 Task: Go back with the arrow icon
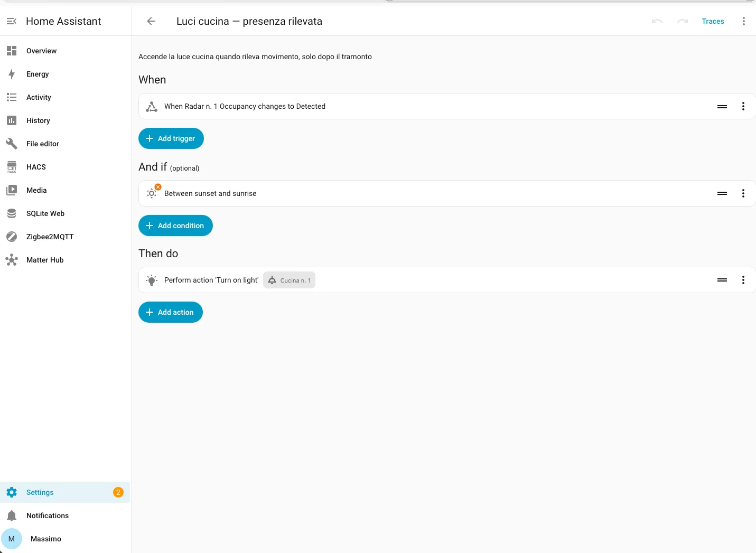coord(151,21)
